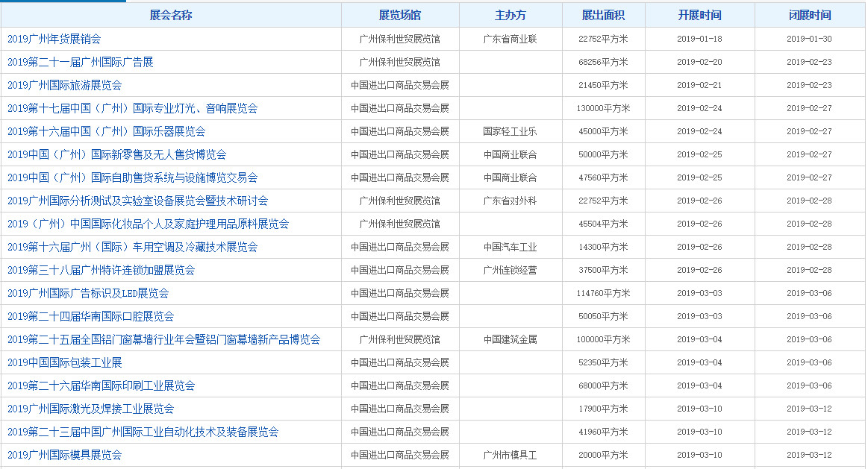868x469 pixels.
Task: Click the 展览场馆 column header
Action: click(400, 16)
